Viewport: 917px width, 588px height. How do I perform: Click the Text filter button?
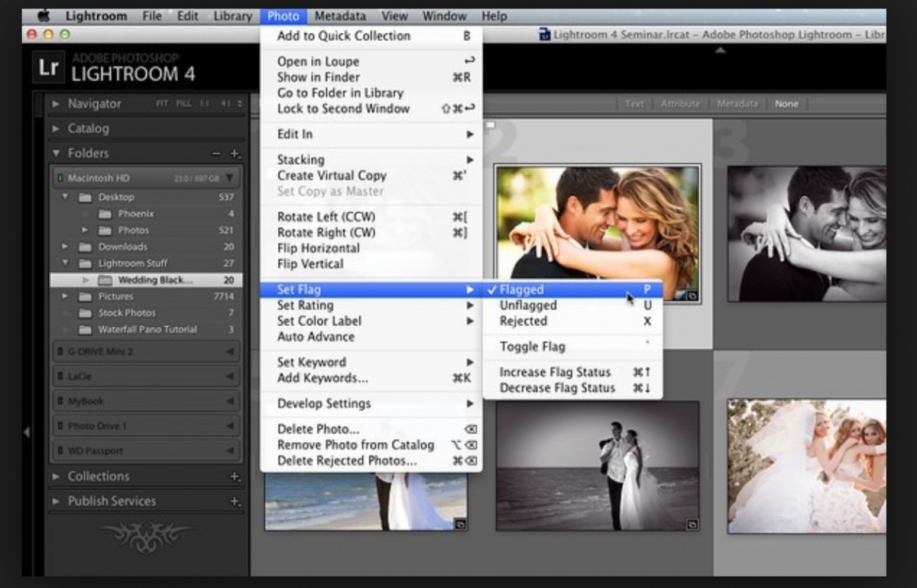pos(634,104)
